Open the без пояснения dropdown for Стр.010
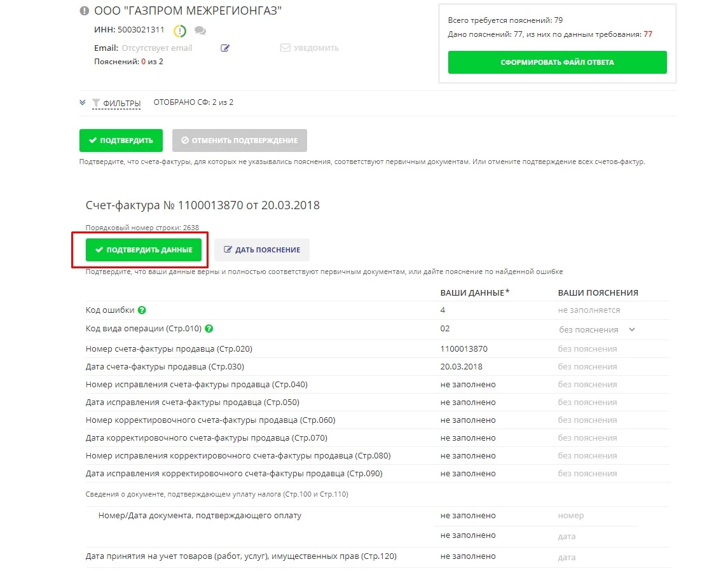 coord(596,329)
